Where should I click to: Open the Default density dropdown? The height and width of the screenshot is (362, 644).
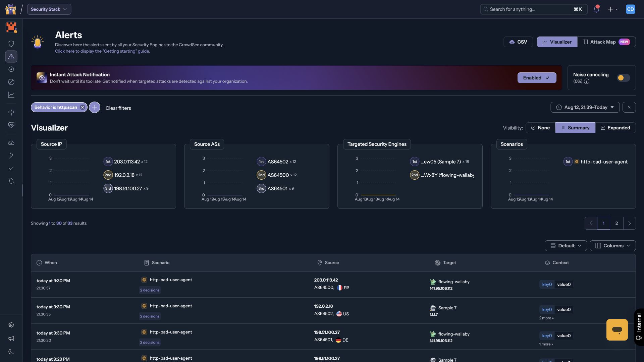pyautogui.click(x=566, y=246)
